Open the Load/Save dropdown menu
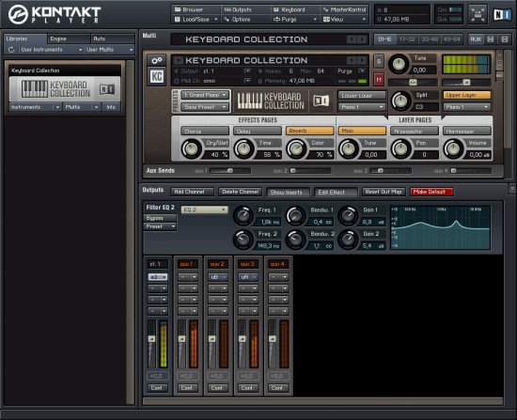Image resolution: width=517 pixels, height=420 pixels. coord(196,20)
